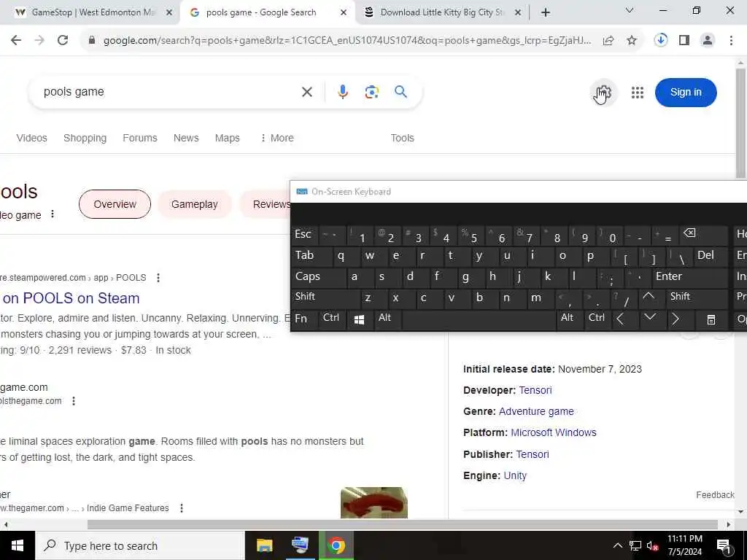Open the Google apps grid
Viewport: 747px width, 560px height.
click(638, 93)
